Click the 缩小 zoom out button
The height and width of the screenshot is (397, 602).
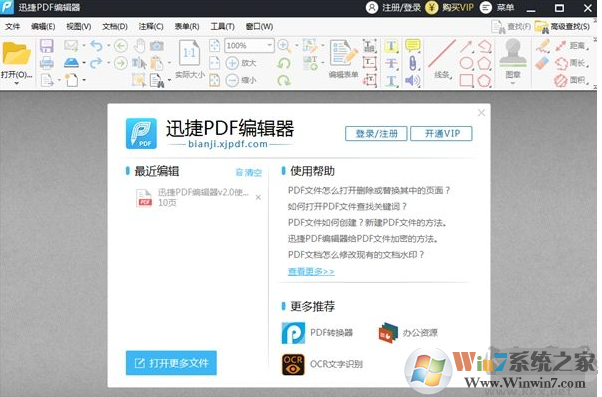(241, 80)
